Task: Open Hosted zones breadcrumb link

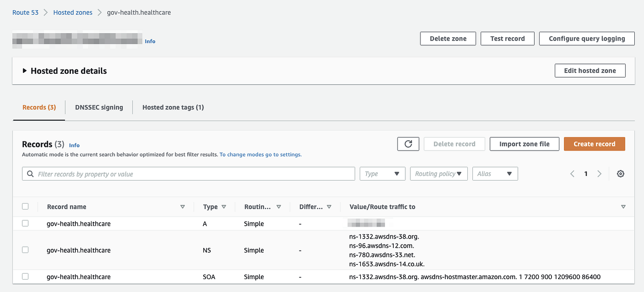Action: tap(73, 12)
